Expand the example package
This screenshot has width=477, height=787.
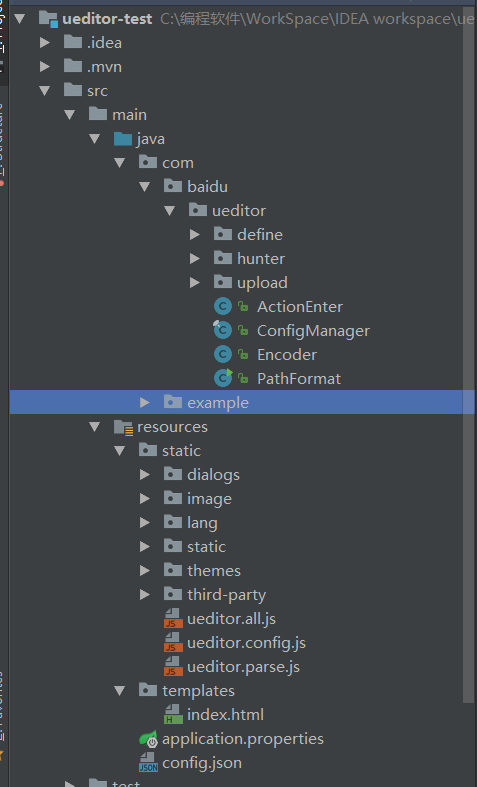click(x=145, y=403)
